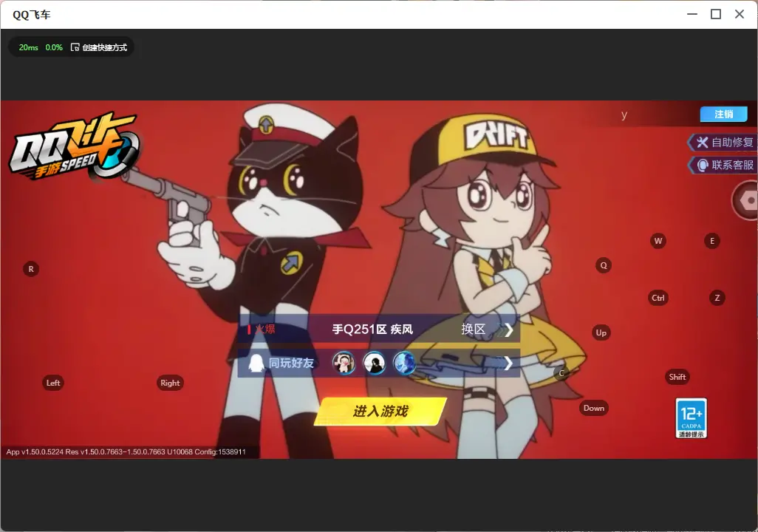758x532 pixels.
Task: Open 自助修复 self-repair tool
Action: tap(723, 142)
